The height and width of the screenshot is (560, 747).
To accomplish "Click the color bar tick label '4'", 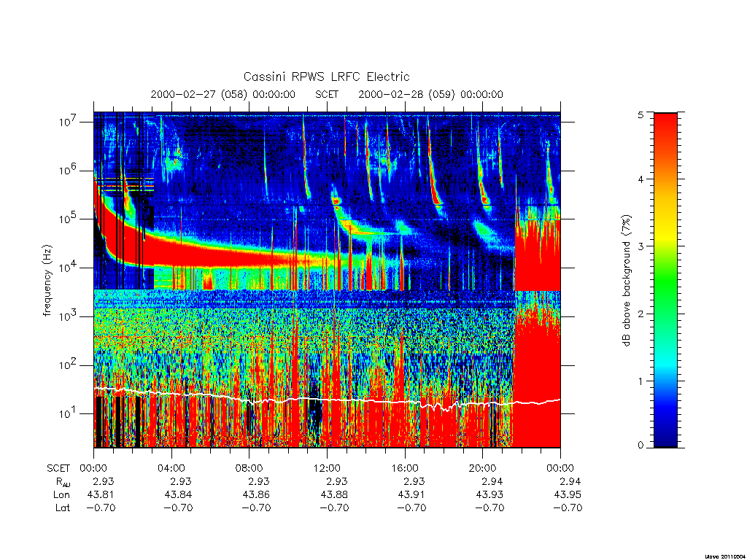I will 640,179.
